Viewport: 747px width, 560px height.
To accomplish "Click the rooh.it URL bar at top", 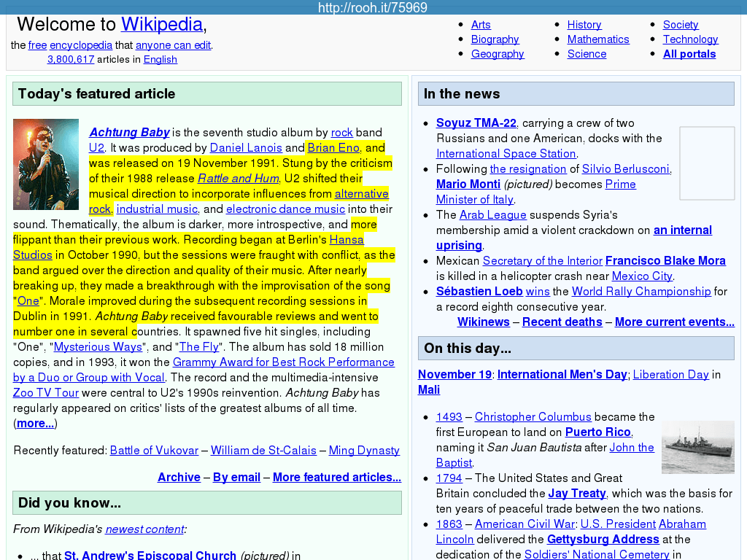I will click(373, 8).
